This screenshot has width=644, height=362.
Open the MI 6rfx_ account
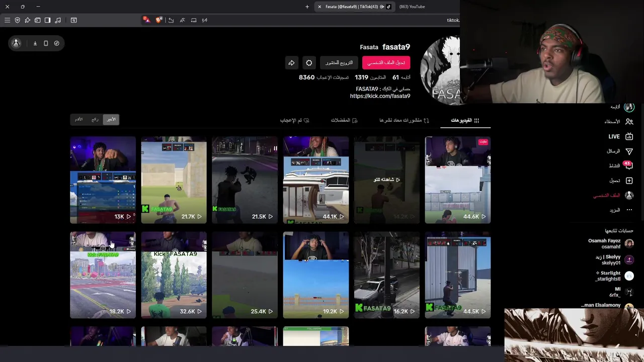pos(621,292)
